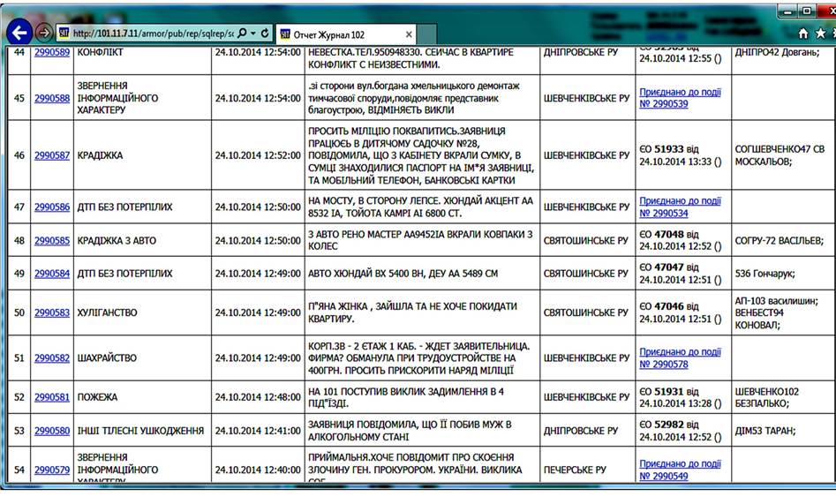Click the maximize window button
The image size is (836, 504).
pyautogui.click(x=807, y=11)
